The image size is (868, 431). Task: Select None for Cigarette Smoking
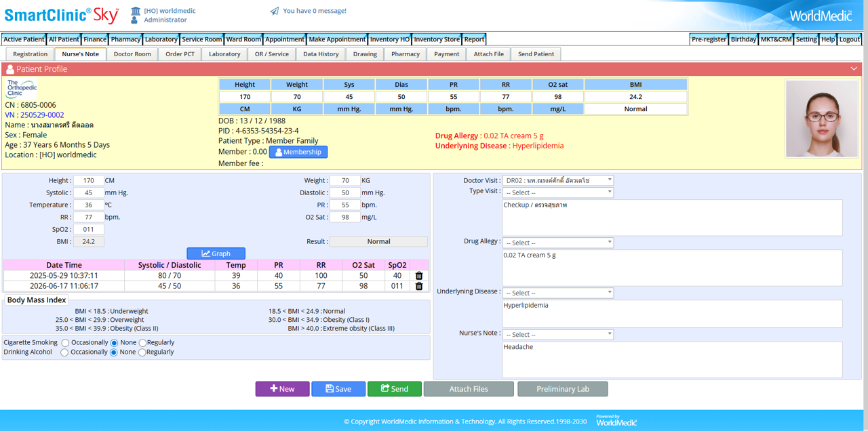[x=114, y=343]
